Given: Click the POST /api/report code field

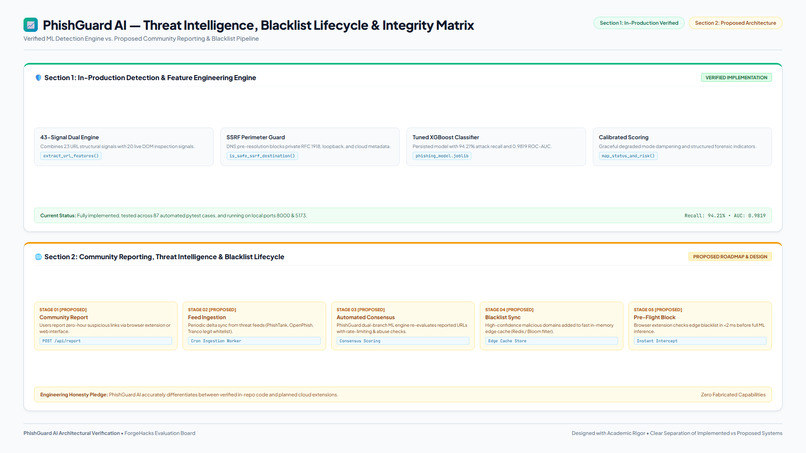Looking at the screenshot, I should [106, 341].
